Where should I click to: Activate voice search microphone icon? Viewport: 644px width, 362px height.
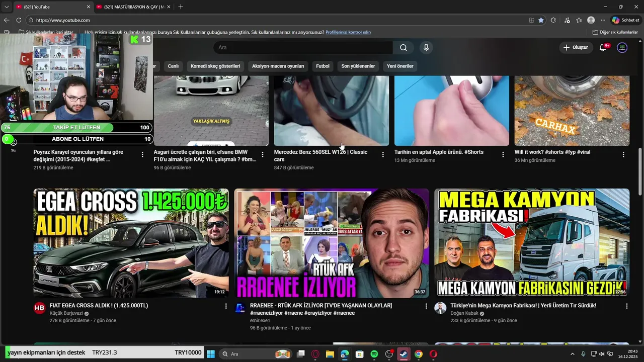tap(426, 47)
